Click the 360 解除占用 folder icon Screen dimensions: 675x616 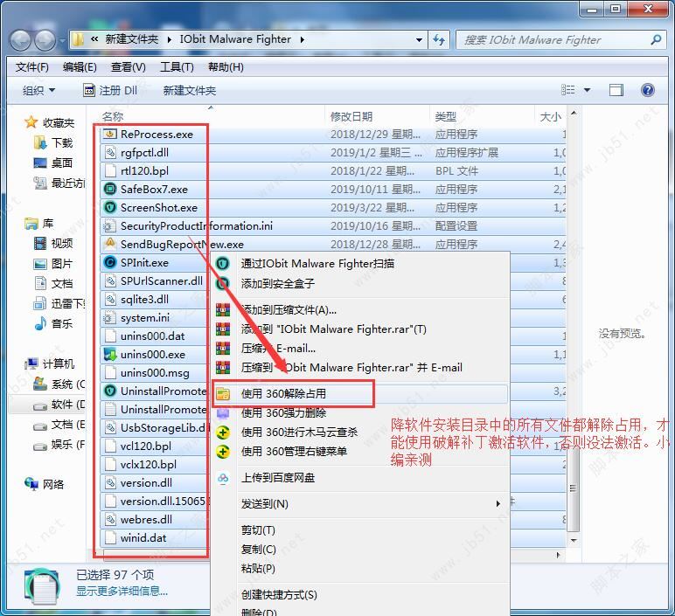pos(223,393)
